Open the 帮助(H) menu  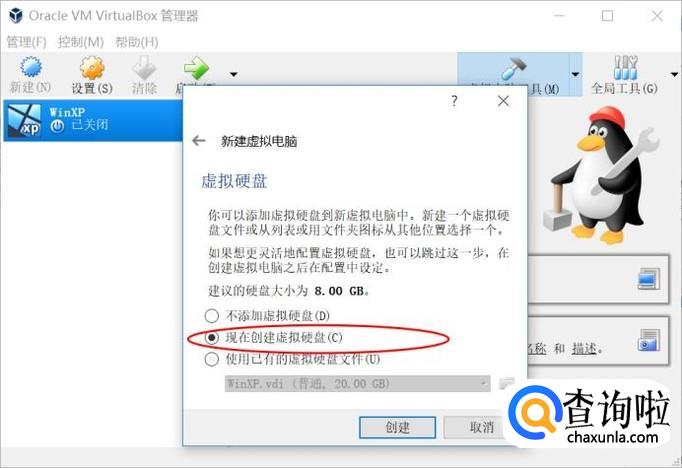click(137, 42)
